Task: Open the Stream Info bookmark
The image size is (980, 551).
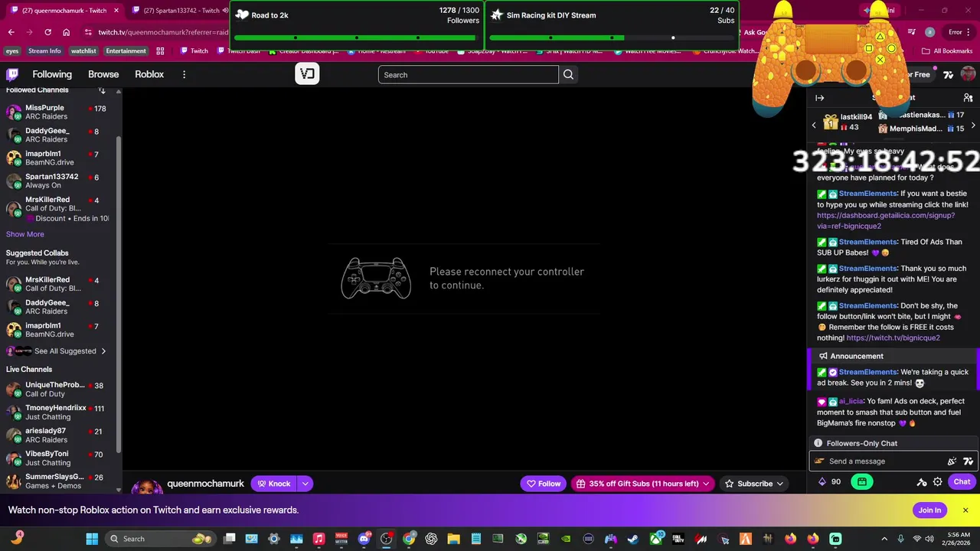Action: click(44, 51)
